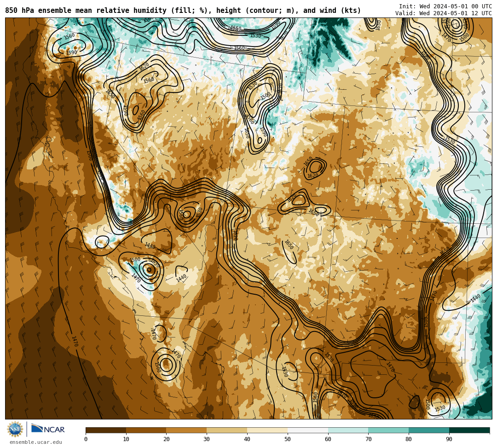
Task: Click the colorbar tick label 0
Action: coord(86,439)
